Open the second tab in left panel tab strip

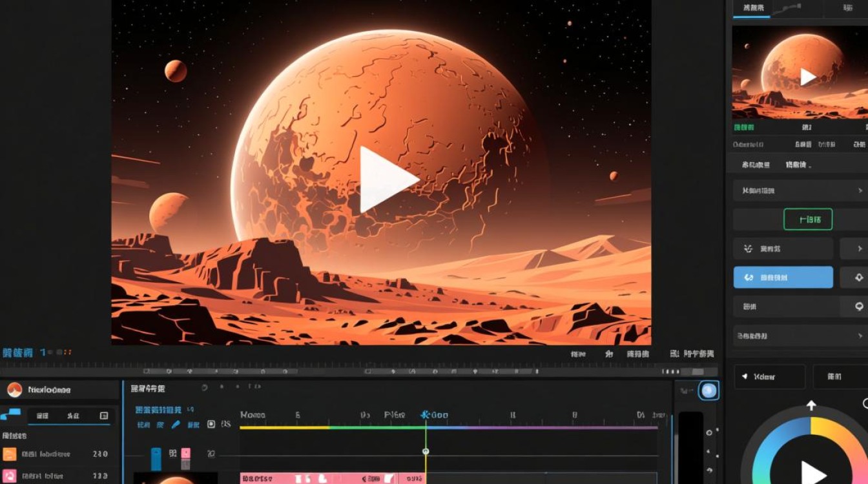[x=73, y=416]
